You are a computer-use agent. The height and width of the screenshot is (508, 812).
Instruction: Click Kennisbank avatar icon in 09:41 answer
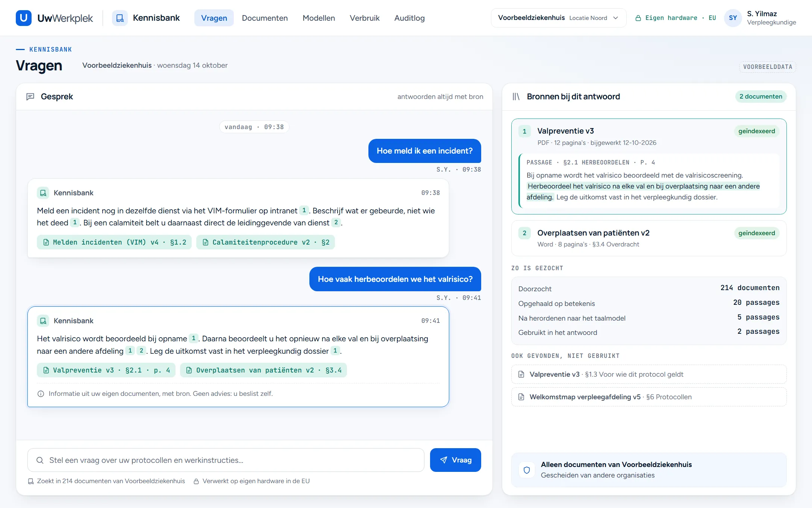(43, 321)
